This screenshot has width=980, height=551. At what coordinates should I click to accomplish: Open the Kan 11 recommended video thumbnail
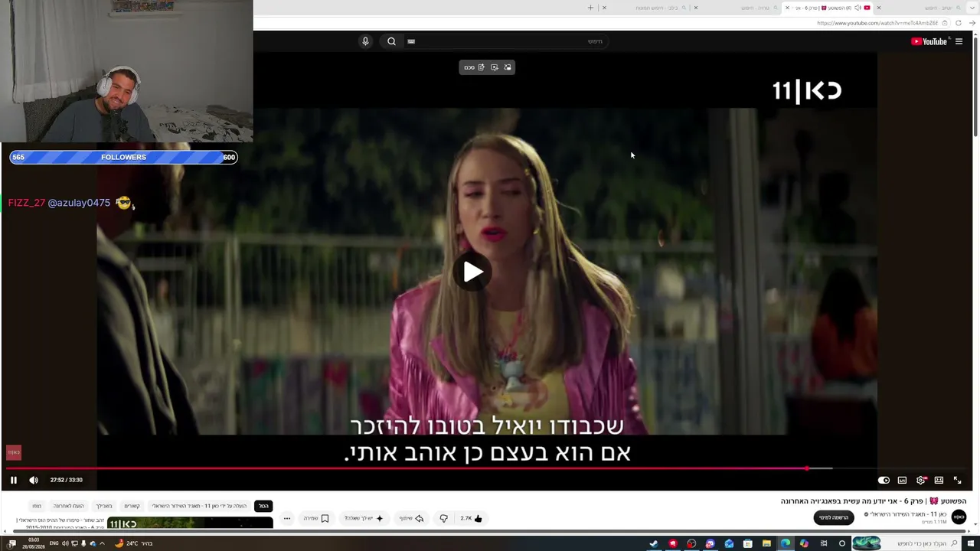190,523
